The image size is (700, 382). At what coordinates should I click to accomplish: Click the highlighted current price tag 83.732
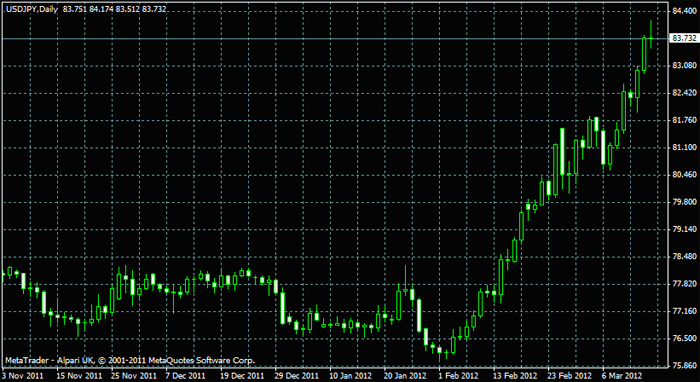[683, 39]
